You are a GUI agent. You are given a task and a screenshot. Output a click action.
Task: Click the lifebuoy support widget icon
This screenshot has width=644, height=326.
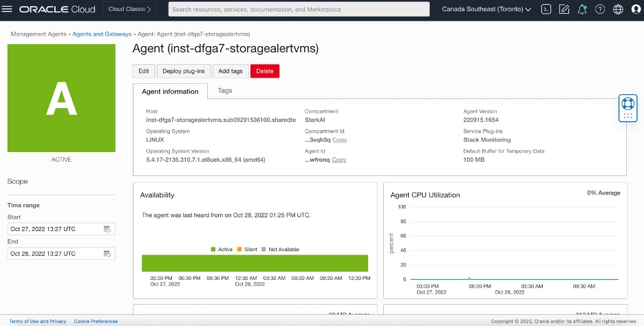[627, 103]
